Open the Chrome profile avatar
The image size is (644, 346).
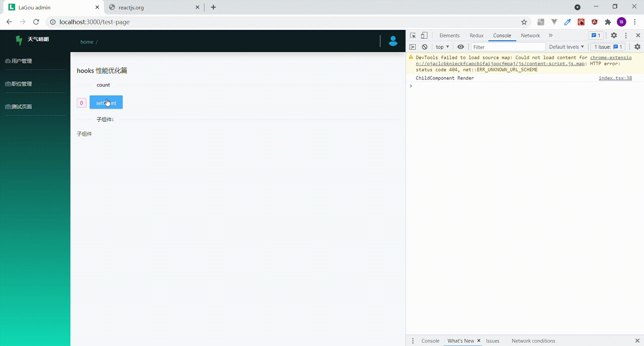pyautogui.click(x=622, y=22)
